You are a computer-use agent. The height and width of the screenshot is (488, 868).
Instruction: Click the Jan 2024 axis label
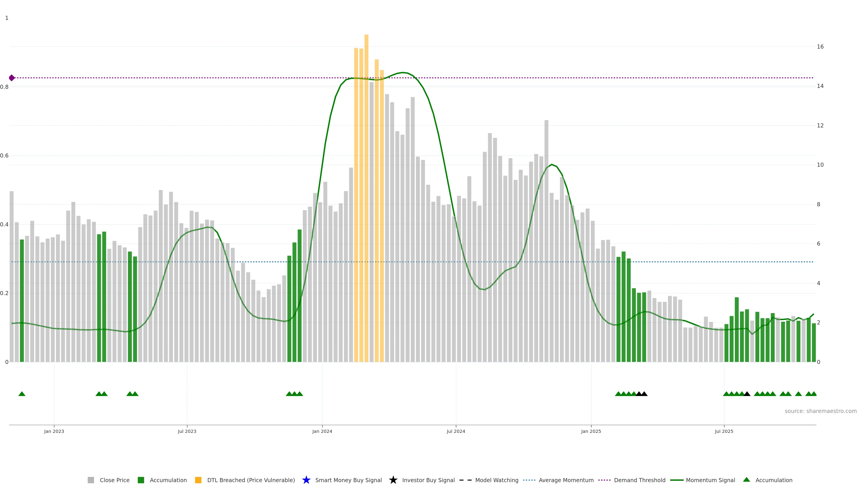click(x=322, y=431)
